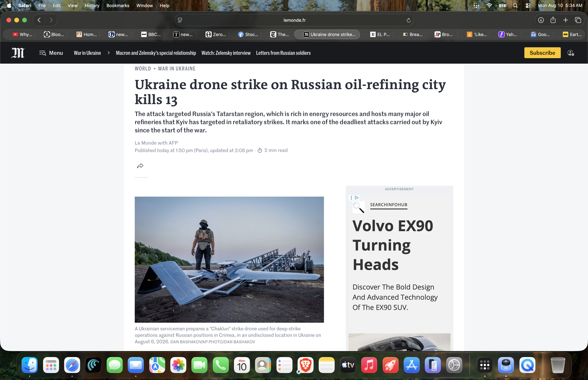Open the War in Ukraine section link
The image size is (588, 380).
coord(87,53)
